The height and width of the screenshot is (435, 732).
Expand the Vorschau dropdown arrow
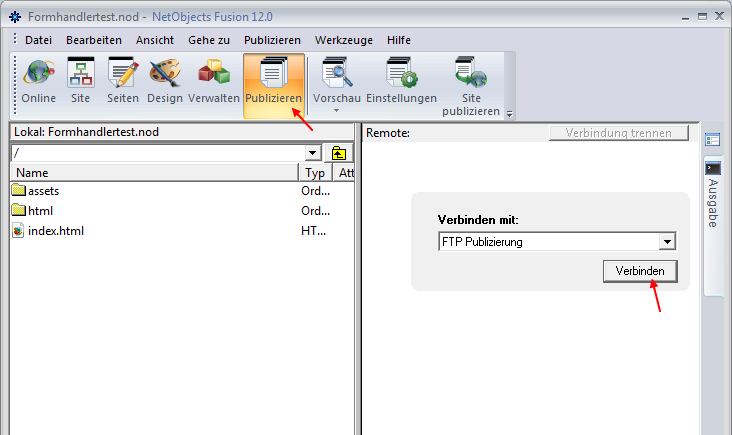coord(336,111)
